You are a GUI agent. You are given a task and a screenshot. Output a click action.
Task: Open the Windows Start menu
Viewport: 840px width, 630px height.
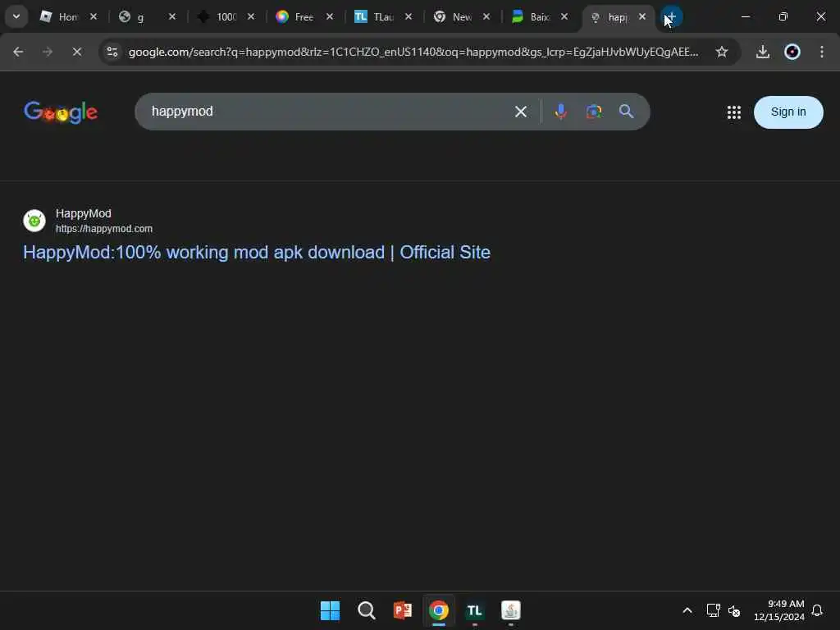(330, 610)
